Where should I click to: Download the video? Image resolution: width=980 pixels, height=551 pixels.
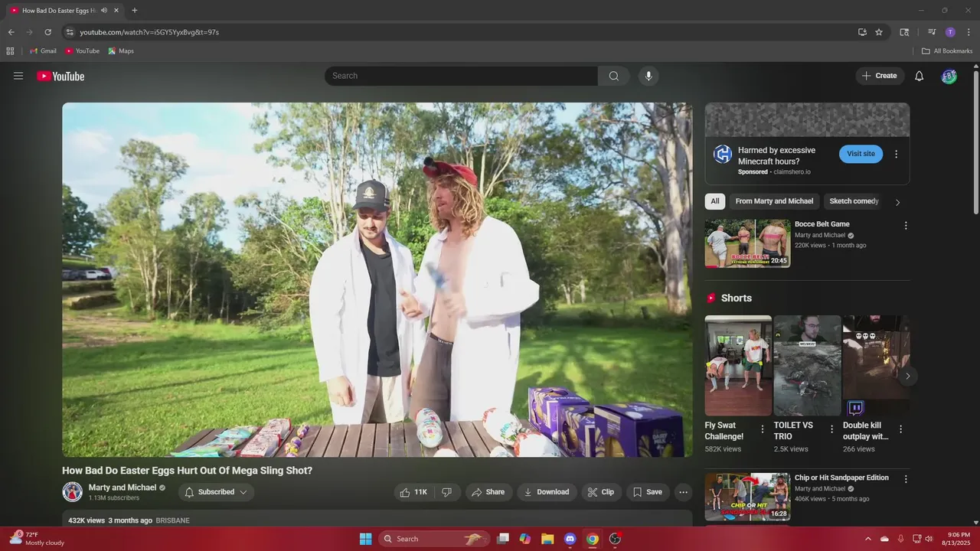(x=547, y=492)
